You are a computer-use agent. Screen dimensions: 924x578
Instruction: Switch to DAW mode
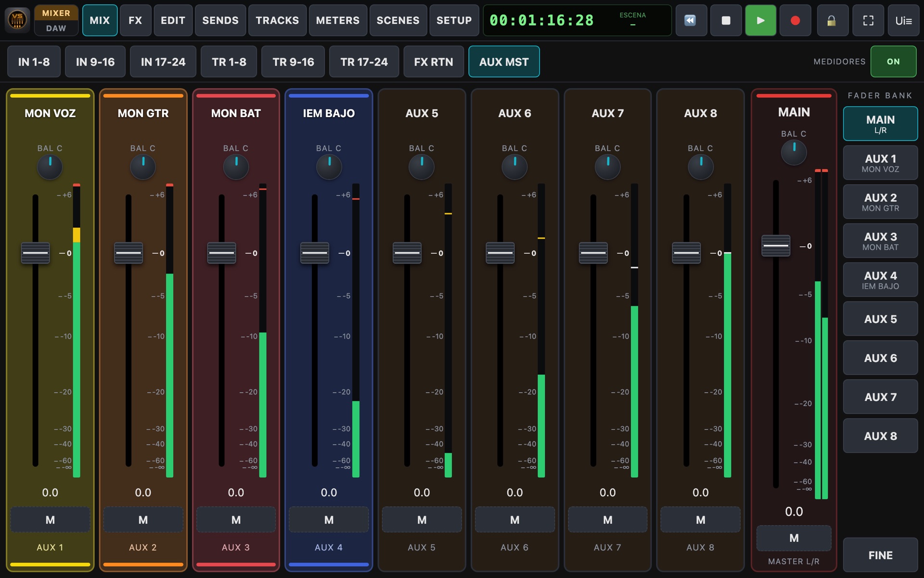click(x=56, y=28)
